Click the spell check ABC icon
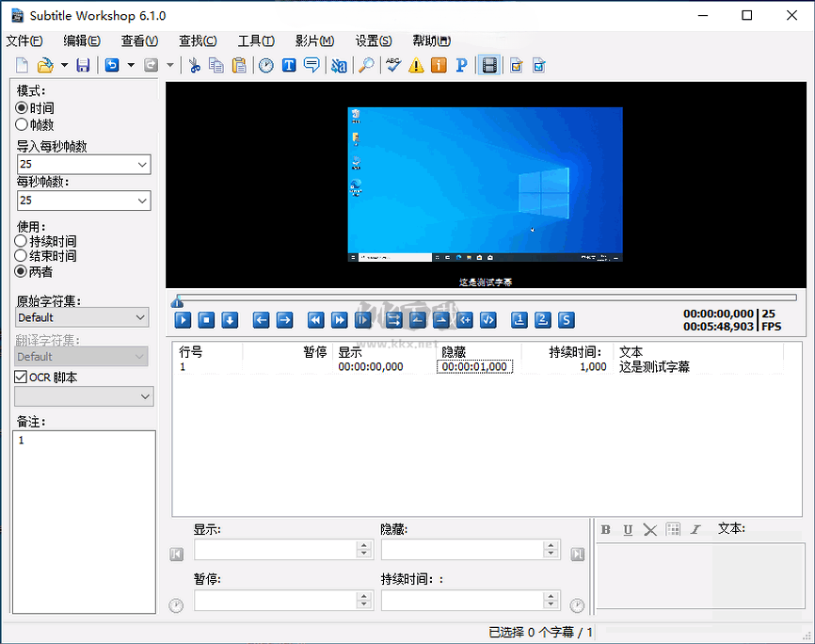This screenshot has height=644, width=815. pyautogui.click(x=393, y=65)
